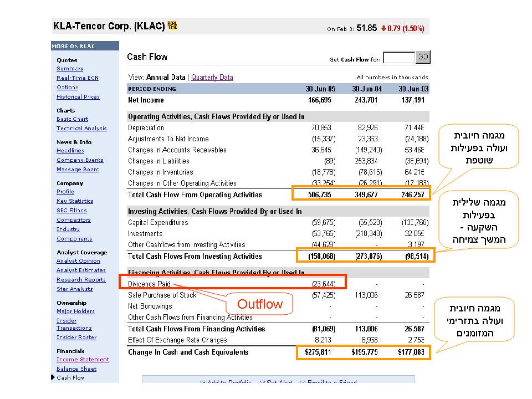Screen dimensions: 532x399
Task: Click the GO button next to Get Cash Flow
Action: coord(423,57)
